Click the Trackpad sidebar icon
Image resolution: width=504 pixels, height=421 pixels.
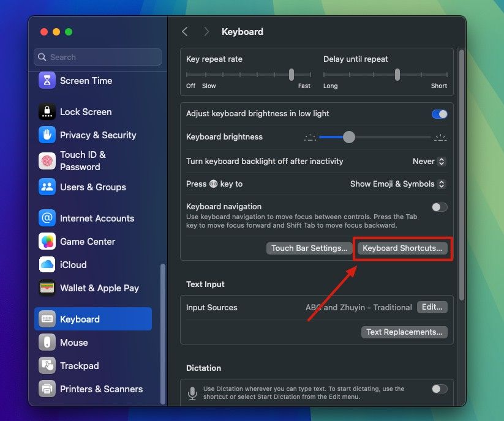[47, 365]
